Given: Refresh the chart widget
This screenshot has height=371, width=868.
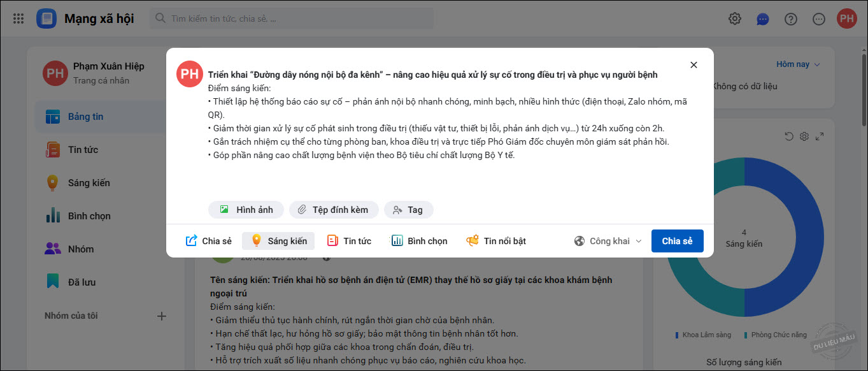Looking at the screenshot, I should (789, 136).
